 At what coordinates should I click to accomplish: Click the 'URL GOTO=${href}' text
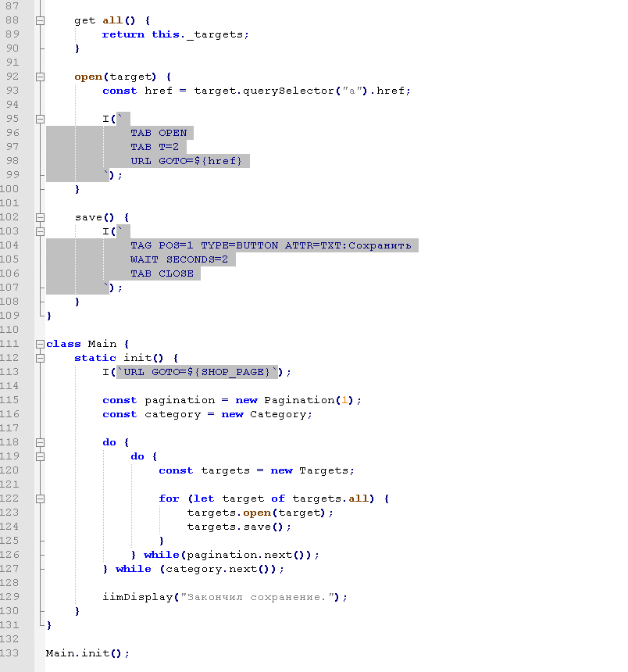coord(187,161)
